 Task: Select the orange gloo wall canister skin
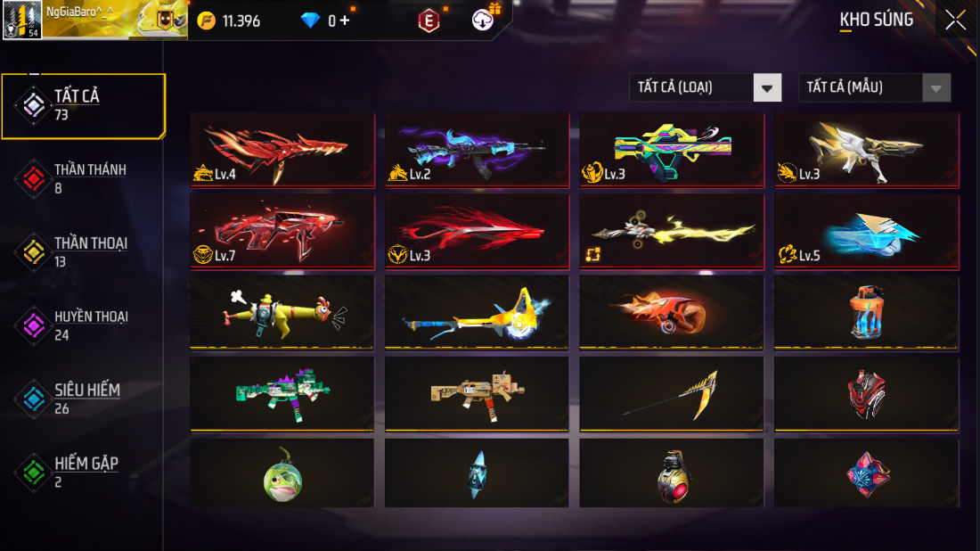tap(867, 312)
